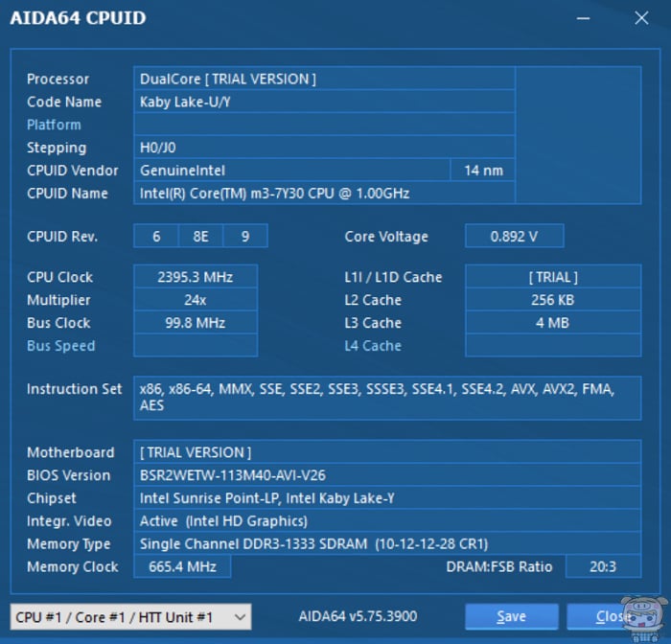Click the Multiplier value 24x

[196, 300]
